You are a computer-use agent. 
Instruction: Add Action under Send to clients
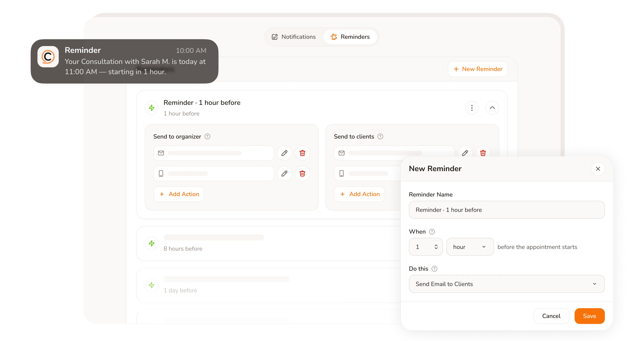359,194
